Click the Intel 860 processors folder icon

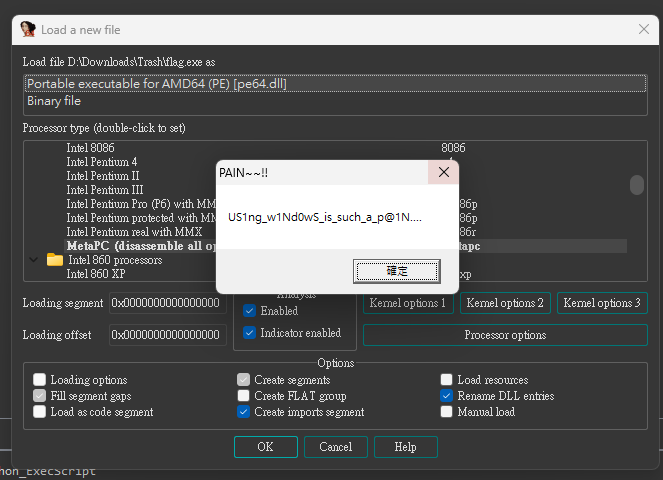click(x=55, y=259)
